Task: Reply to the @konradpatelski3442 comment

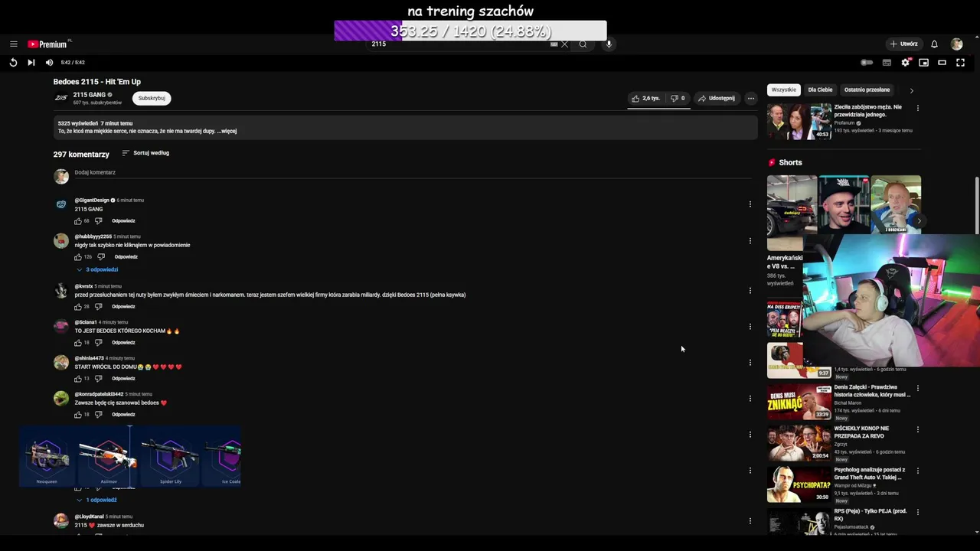Action: click(x=123, y=415)
